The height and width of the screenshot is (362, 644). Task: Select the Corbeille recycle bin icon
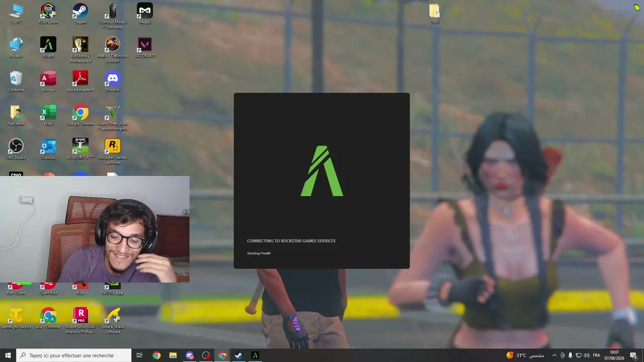tap(16, 81)
